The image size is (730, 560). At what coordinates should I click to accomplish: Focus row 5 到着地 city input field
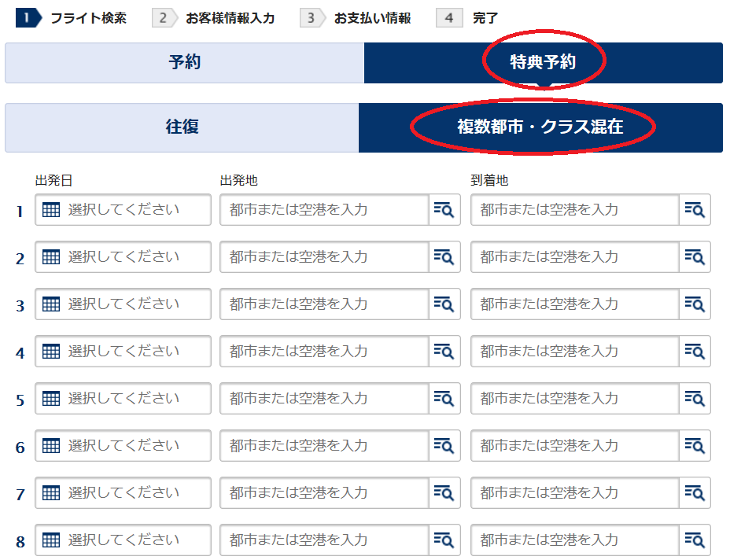[x=575, y=399]
